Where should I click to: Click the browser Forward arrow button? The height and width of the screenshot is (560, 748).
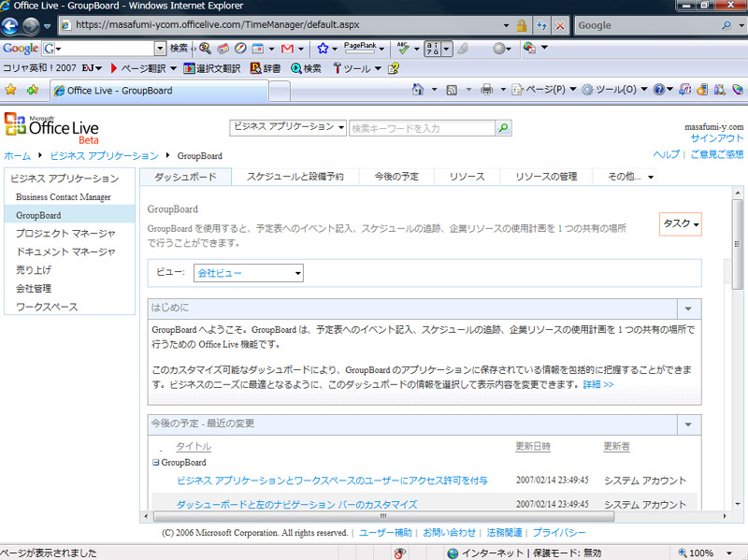(31, 26)
